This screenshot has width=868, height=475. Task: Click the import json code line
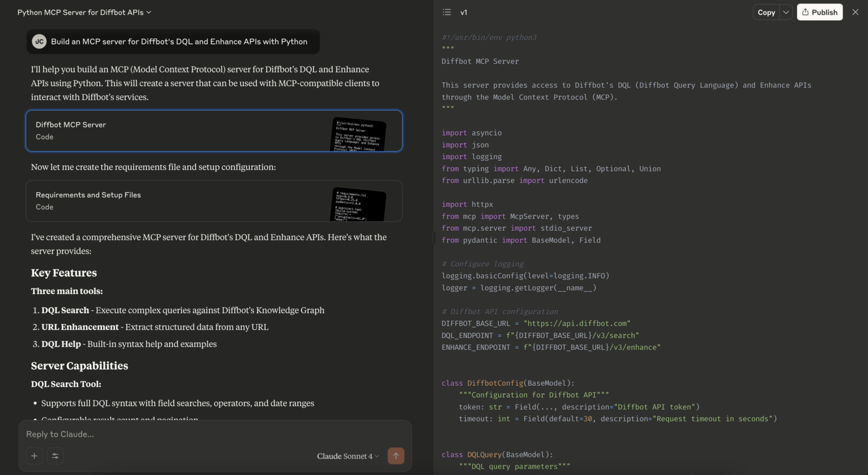point(465,145)
